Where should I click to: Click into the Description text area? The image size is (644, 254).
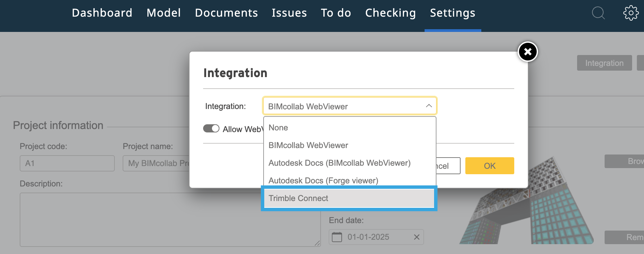pyautogui.click(x=170, y=220)
